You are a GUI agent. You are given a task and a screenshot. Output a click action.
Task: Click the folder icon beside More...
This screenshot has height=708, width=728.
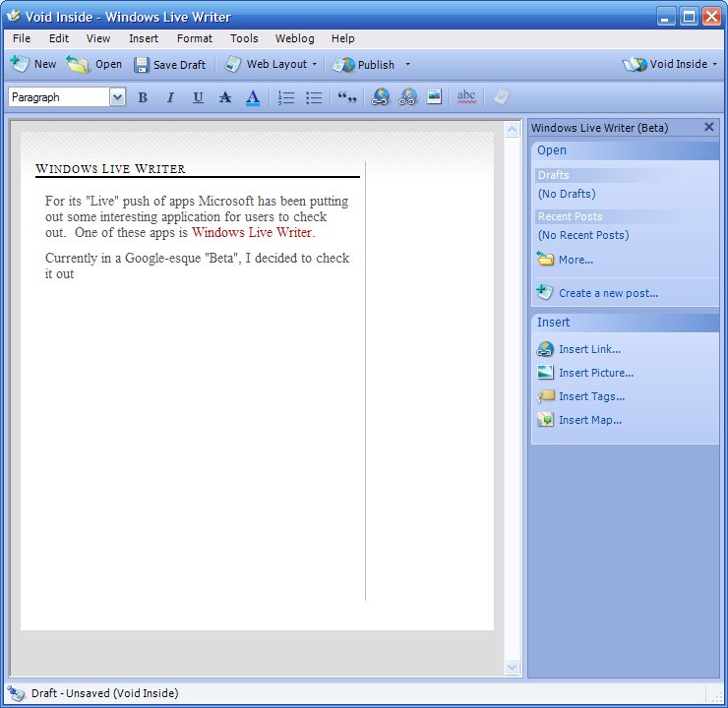tap(545, 258)
